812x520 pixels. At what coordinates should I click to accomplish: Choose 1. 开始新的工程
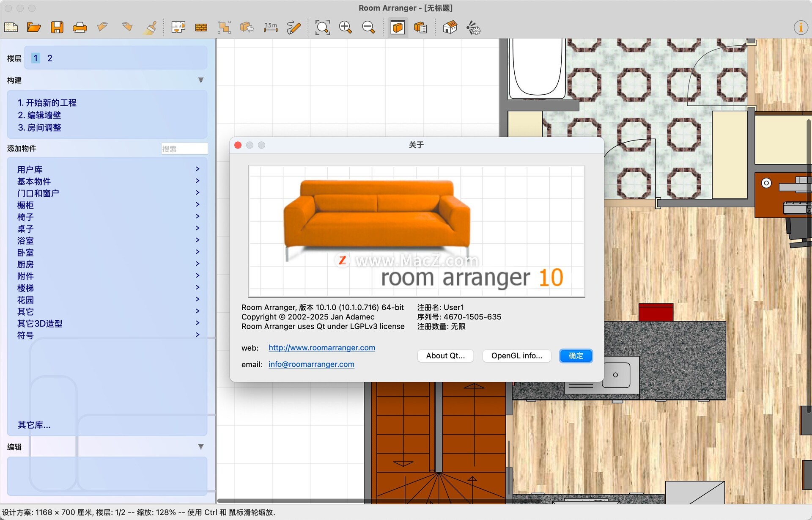47,103
